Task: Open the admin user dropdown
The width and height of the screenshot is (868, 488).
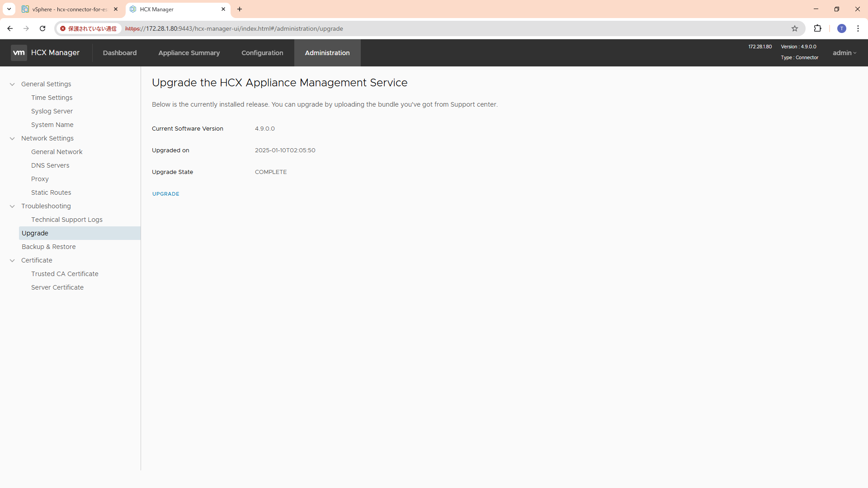Action: coord(844,53)
